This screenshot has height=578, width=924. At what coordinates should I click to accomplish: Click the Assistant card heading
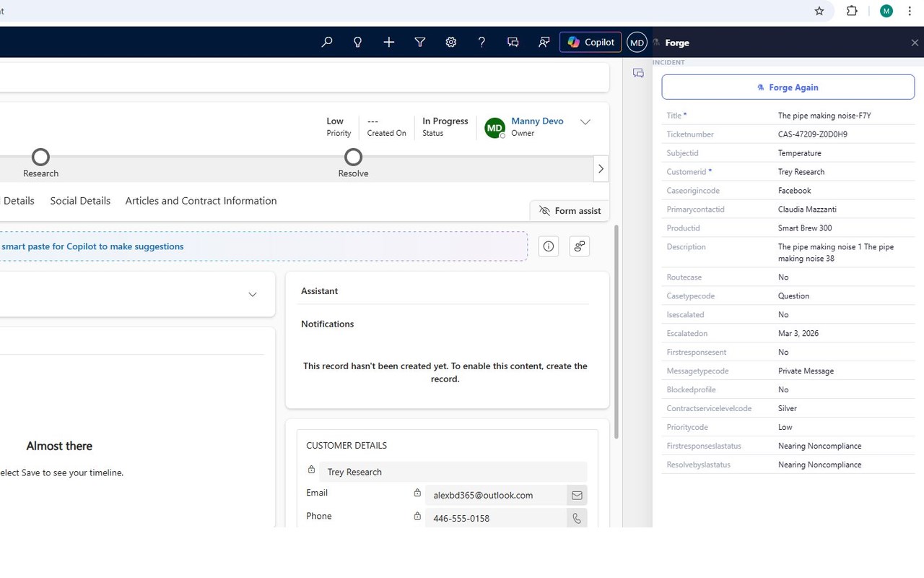pos(320,291)
